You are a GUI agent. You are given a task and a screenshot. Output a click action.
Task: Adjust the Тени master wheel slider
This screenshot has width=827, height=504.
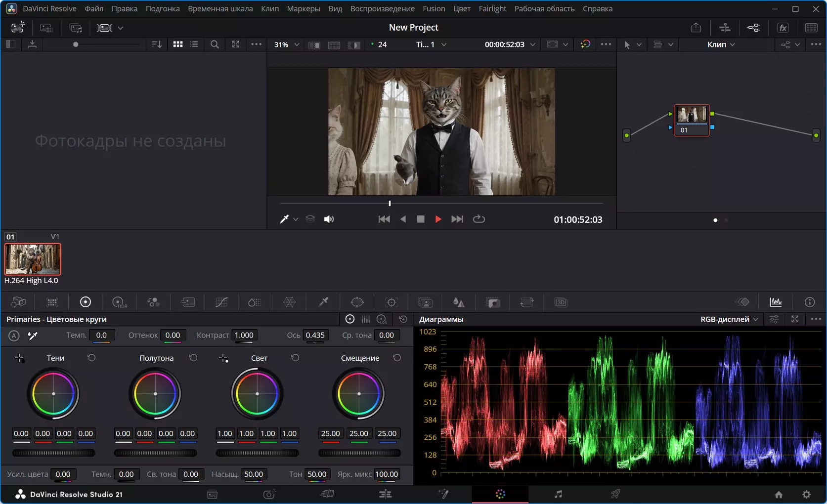point(53,453)
